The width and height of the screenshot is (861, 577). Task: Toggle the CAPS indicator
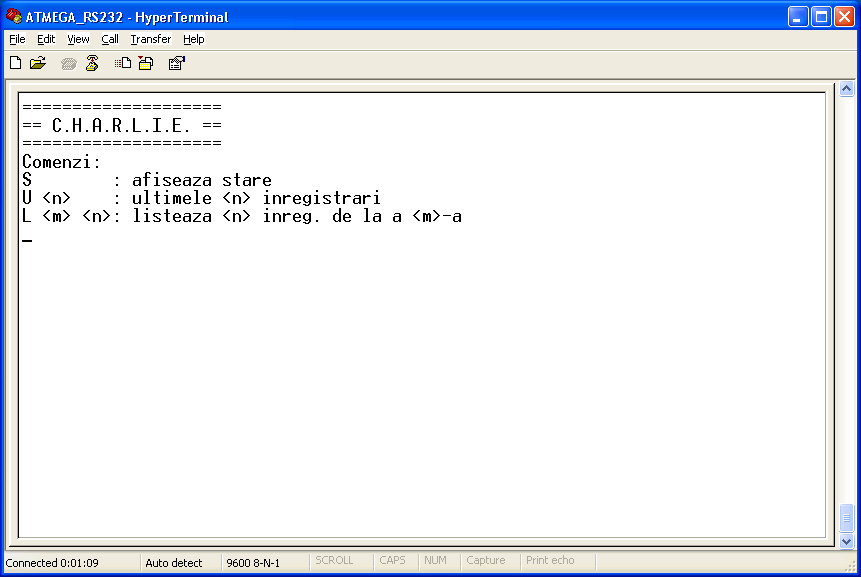click(x=393, y=560)
